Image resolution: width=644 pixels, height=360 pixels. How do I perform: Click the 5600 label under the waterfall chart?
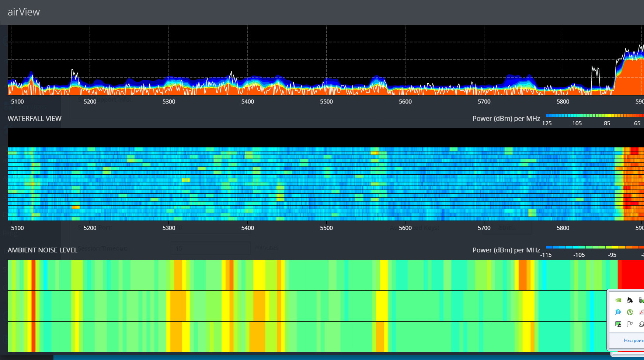pos(405,228)
